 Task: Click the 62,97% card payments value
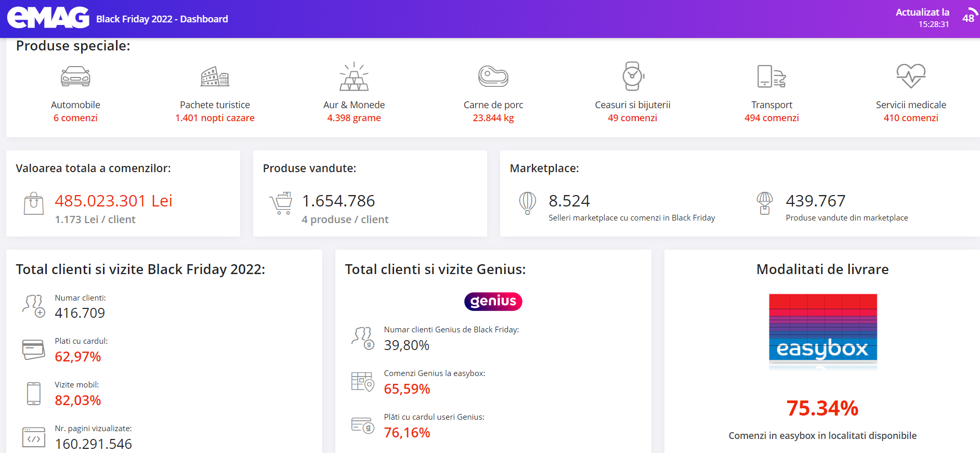coord(78,357)
